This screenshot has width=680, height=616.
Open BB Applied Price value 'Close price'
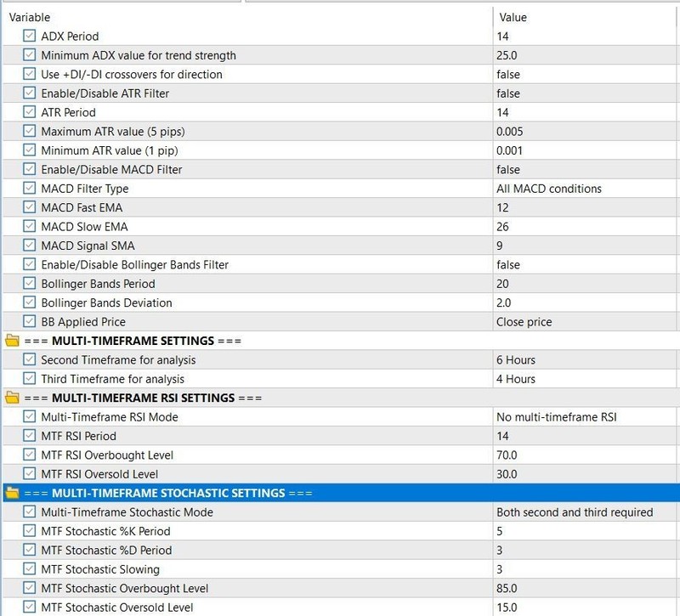click(586, 322)
